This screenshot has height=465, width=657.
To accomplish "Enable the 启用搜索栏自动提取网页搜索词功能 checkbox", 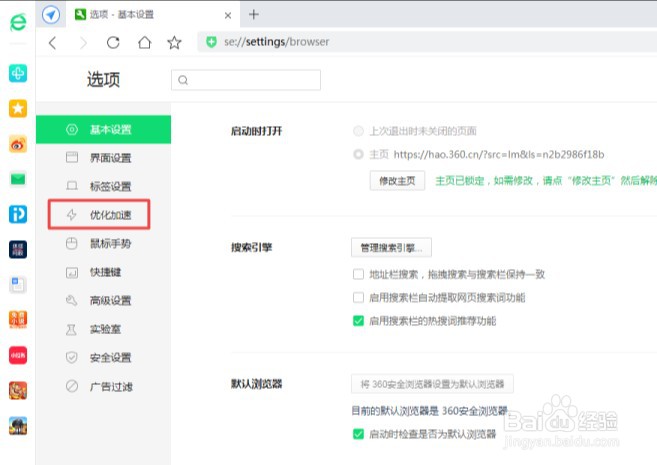I will pos(358,297).
